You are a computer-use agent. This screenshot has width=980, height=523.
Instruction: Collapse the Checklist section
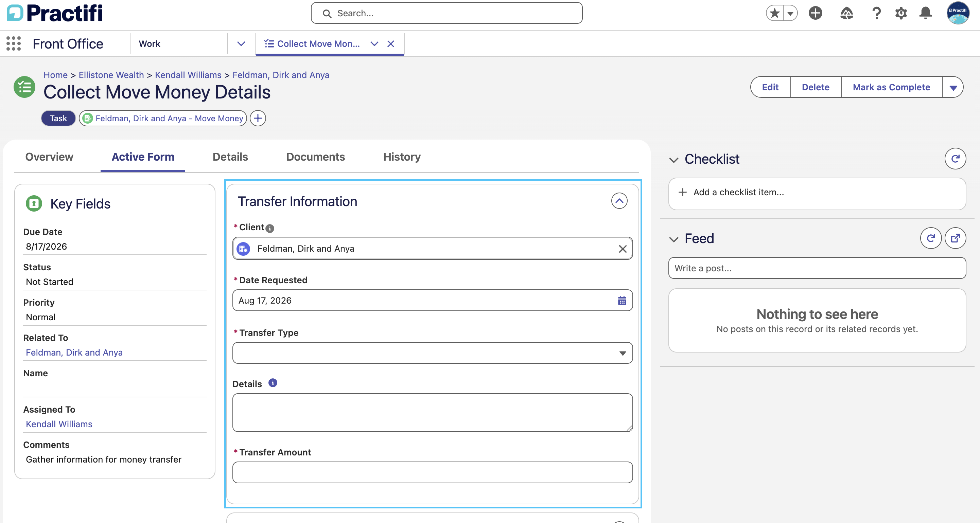[674, 160]
